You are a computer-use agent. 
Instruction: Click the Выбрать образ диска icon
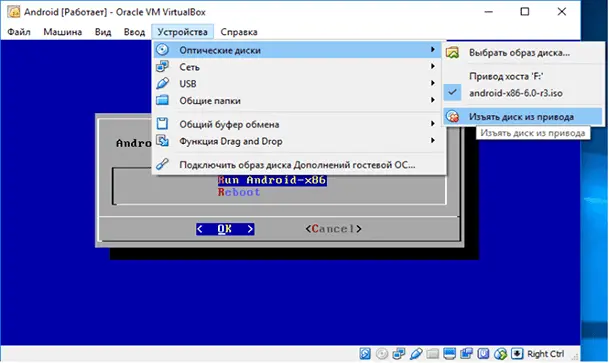pyautogui.click(x=452, y=52)
